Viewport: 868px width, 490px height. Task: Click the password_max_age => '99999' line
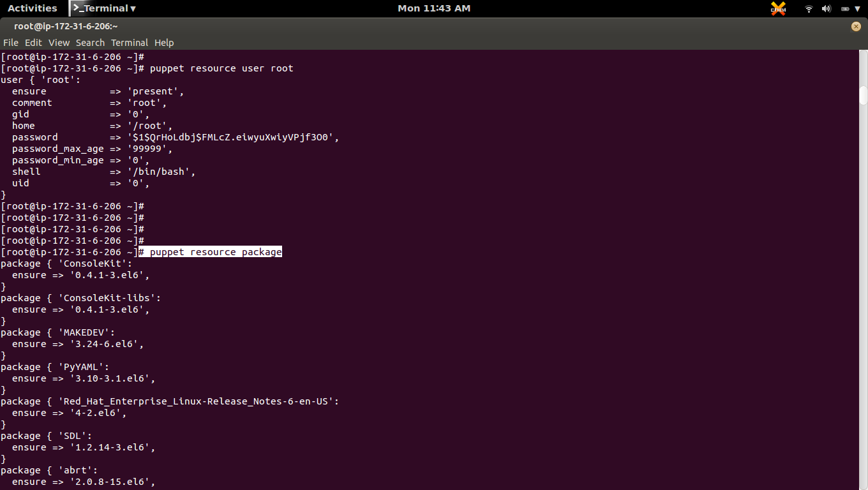coord(93,149)
